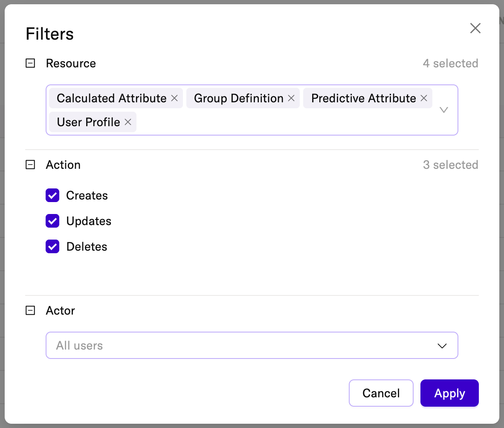
Task: Remove the Predictive Attribute tag
Action: tap(424, 98)
